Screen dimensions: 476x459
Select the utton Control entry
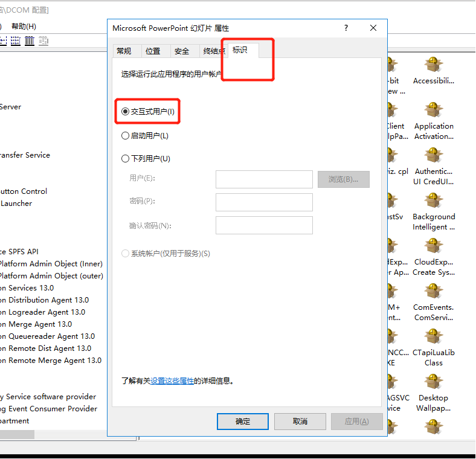pos(24,191)
